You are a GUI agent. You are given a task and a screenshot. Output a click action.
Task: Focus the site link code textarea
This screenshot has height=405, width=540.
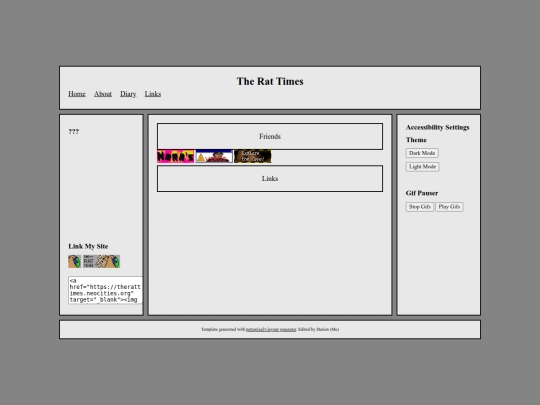click(105, 290)
